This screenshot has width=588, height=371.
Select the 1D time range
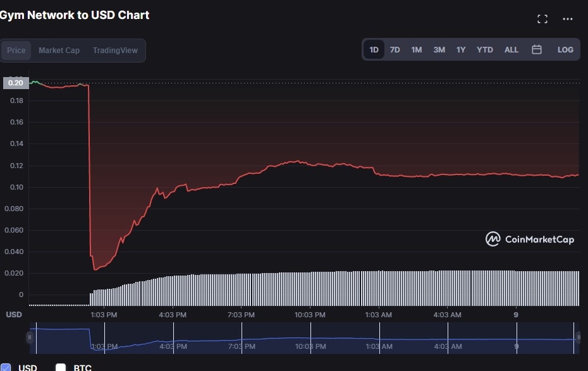point(374,49)
